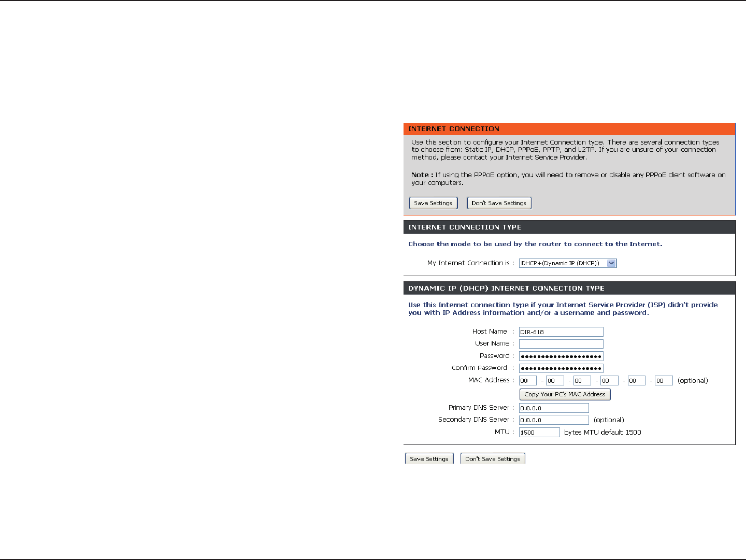The width and height of the screenshot is (746, 560).
Task: Click the bold "Note :" text
Action: coord(422,175)
